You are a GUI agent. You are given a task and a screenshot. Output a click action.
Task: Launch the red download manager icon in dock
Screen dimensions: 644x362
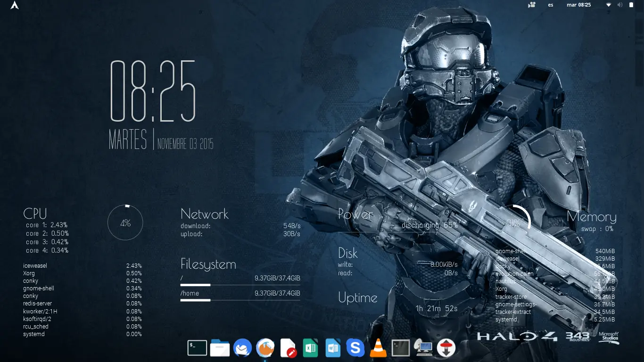click(x=446, y=348)
